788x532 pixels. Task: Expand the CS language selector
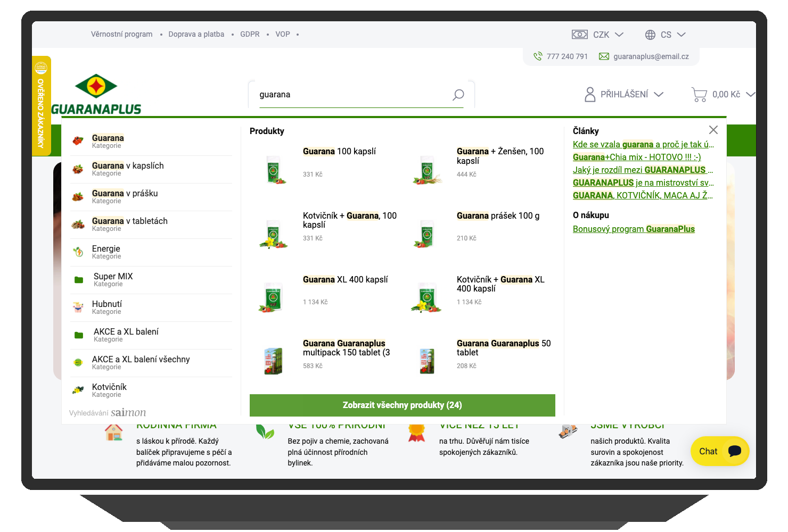pos(665,35)
